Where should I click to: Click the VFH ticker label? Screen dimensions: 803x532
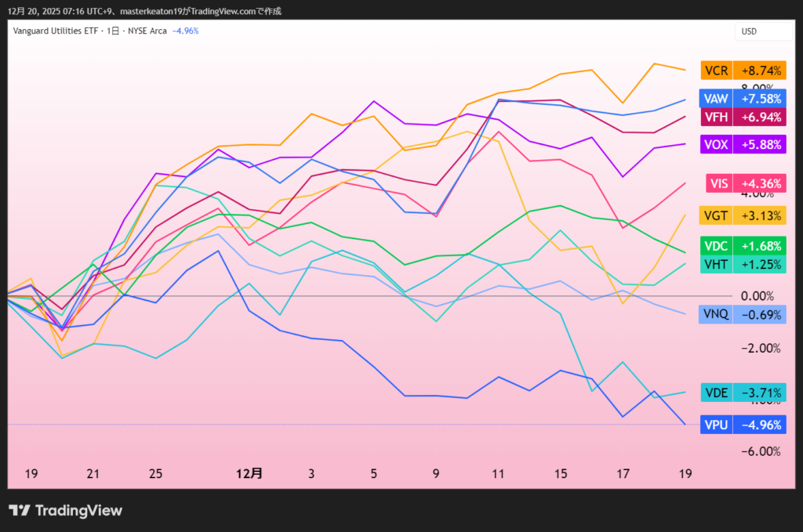716,117
